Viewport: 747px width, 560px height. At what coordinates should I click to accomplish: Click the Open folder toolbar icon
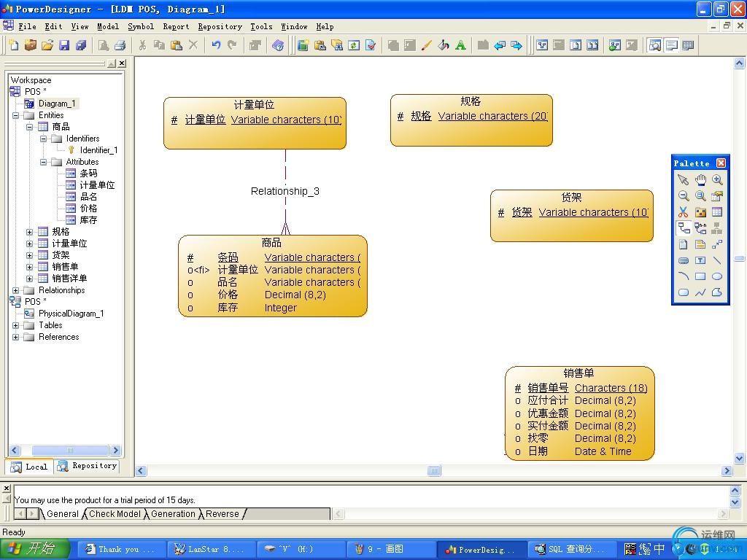point(47,45)
